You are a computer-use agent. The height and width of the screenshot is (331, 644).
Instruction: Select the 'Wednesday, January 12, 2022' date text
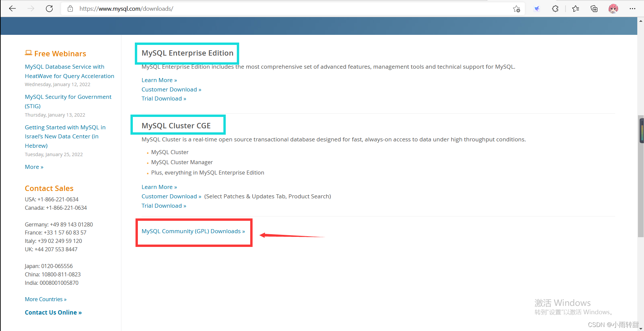(57, 84)
